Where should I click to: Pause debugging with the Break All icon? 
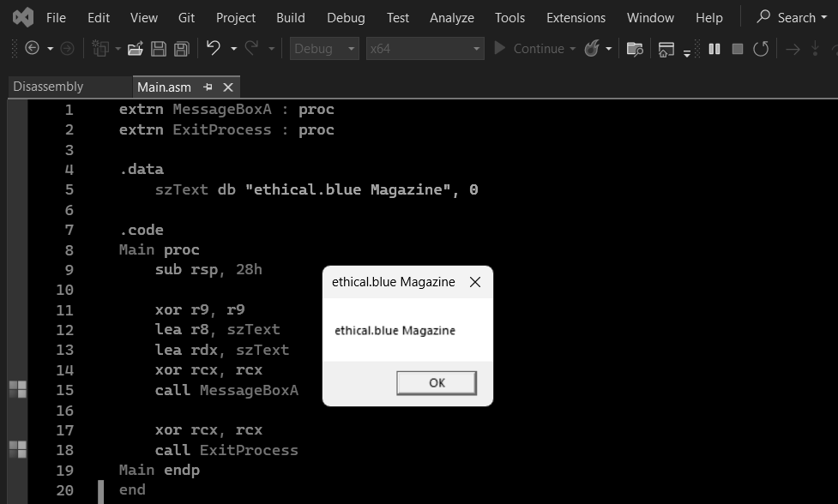point(714,49)
